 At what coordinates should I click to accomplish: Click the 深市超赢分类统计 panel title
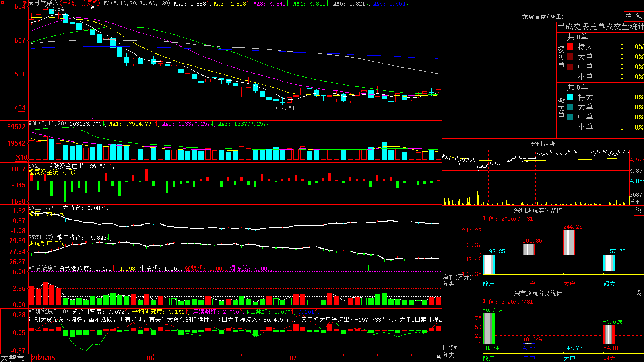[538, 293]
